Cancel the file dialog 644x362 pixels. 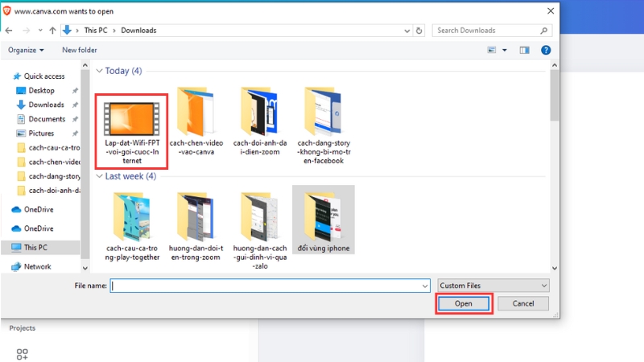[522, 303]
